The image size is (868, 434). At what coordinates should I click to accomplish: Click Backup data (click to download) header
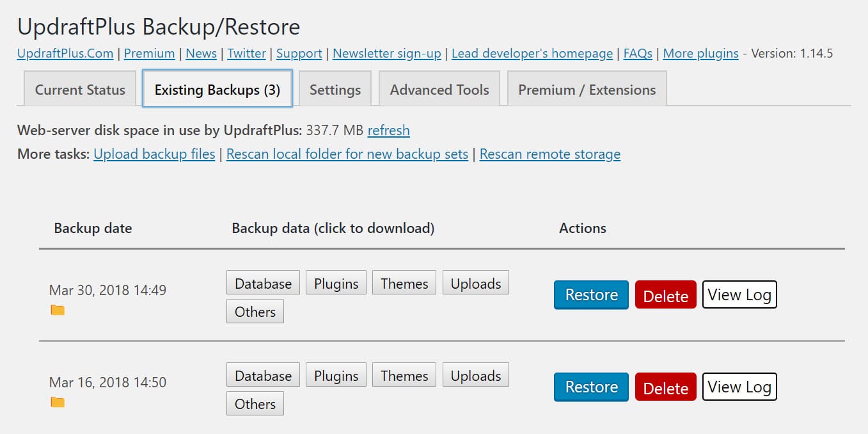pyautogui.click(x=333, y=229)
